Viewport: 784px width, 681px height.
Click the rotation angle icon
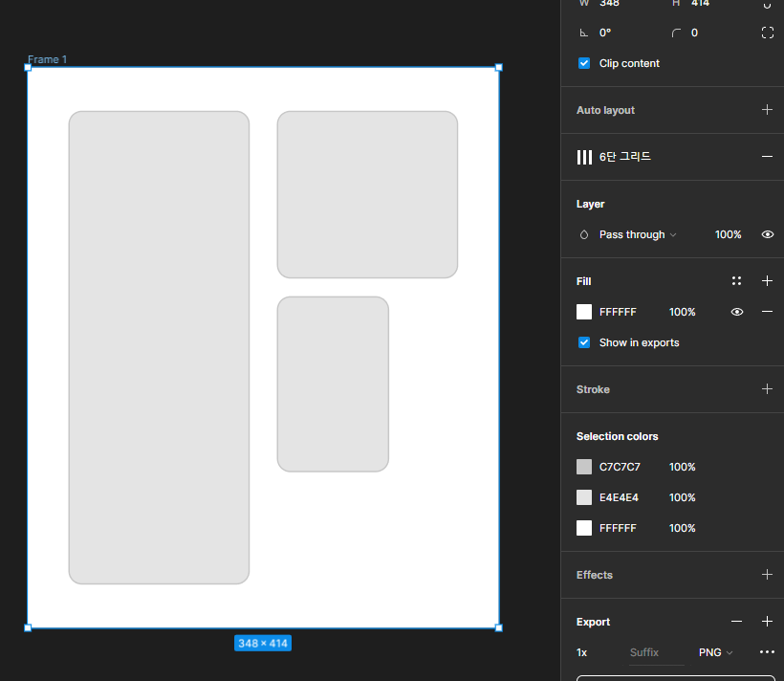point(583,33)
